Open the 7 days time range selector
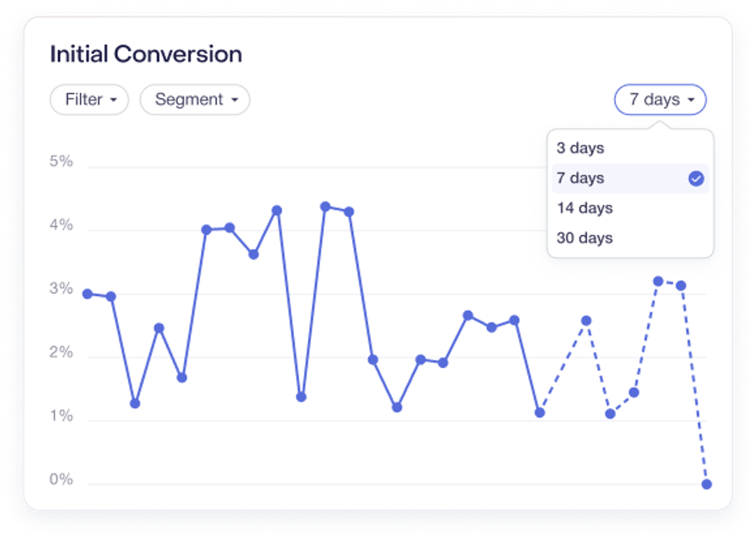This screenshot has width=756, height=541. [659, 99]
